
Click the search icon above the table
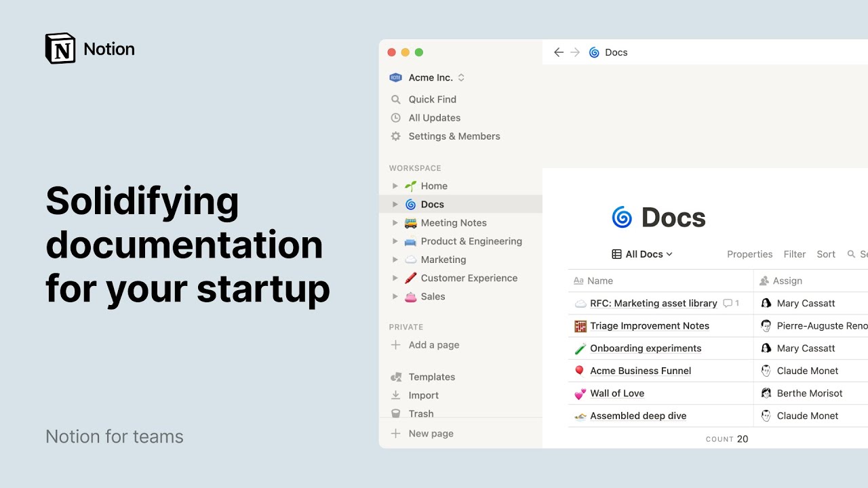pyautogui.click(x=851, y=254)
